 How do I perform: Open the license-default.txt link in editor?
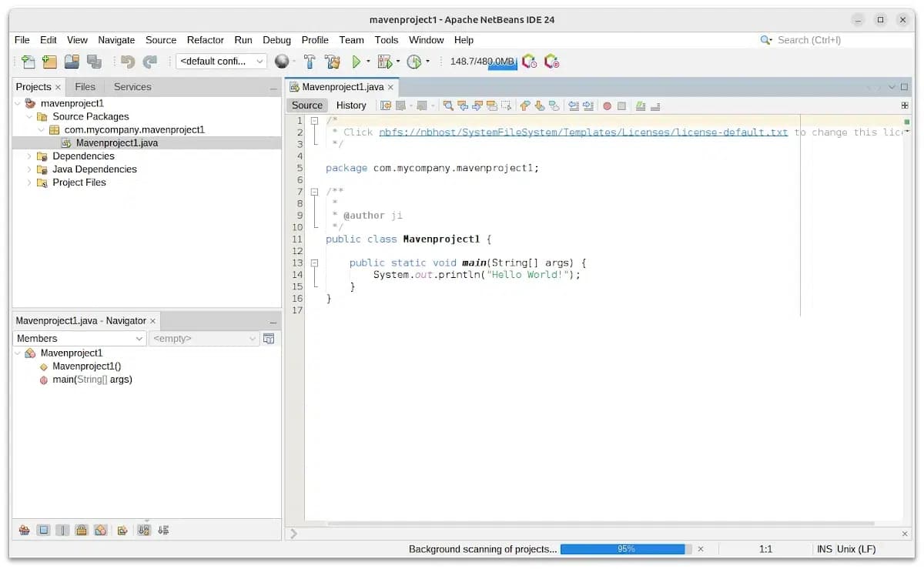pos(584,132)
